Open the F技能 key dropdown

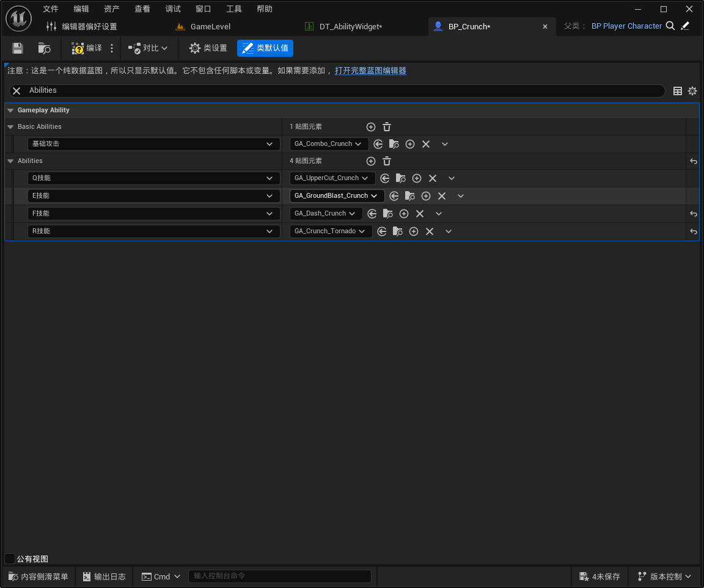(x=153, y=214)
